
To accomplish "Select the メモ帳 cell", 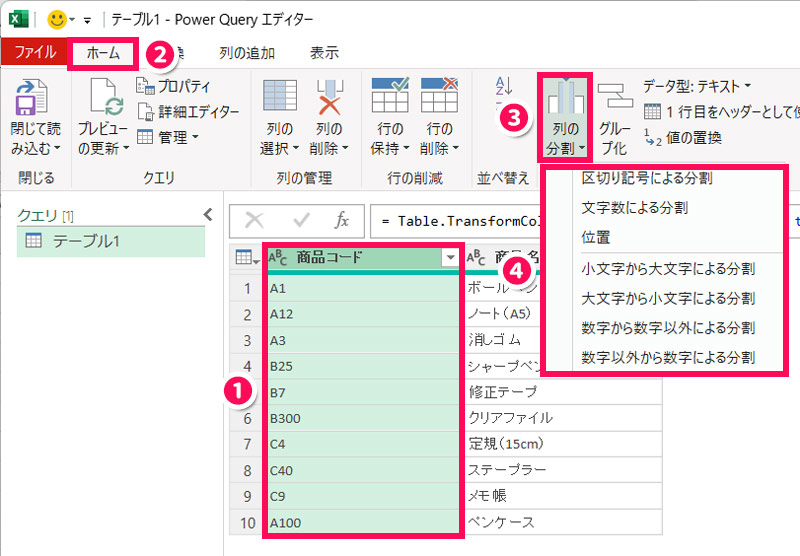I will [x=563, y=496].
